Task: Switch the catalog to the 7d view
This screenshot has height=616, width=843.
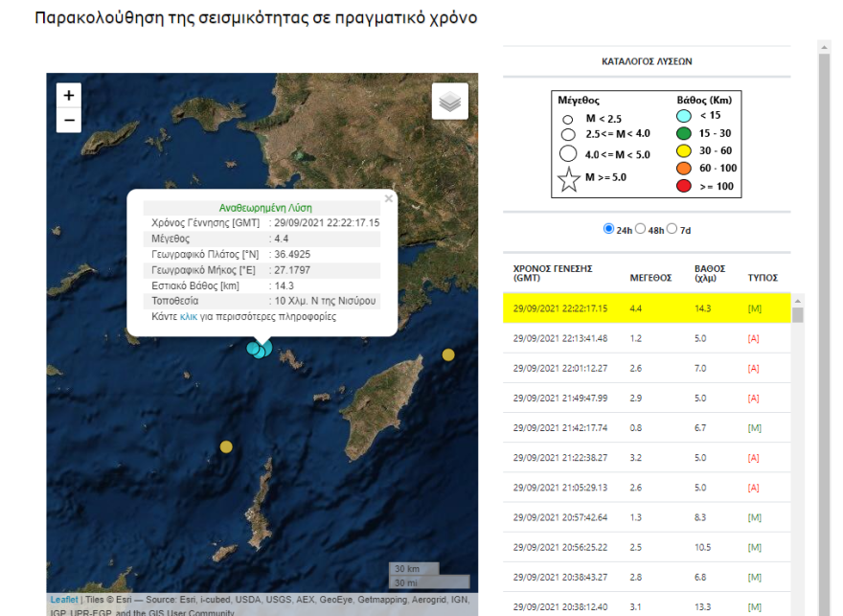Action: (x=671, y=227)
